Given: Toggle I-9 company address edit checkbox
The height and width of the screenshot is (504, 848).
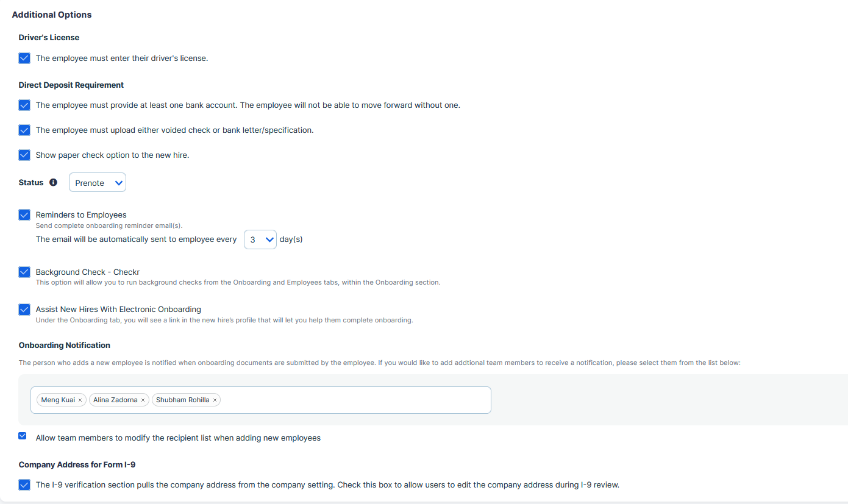Looking at the screenshot, I should 24,484.
